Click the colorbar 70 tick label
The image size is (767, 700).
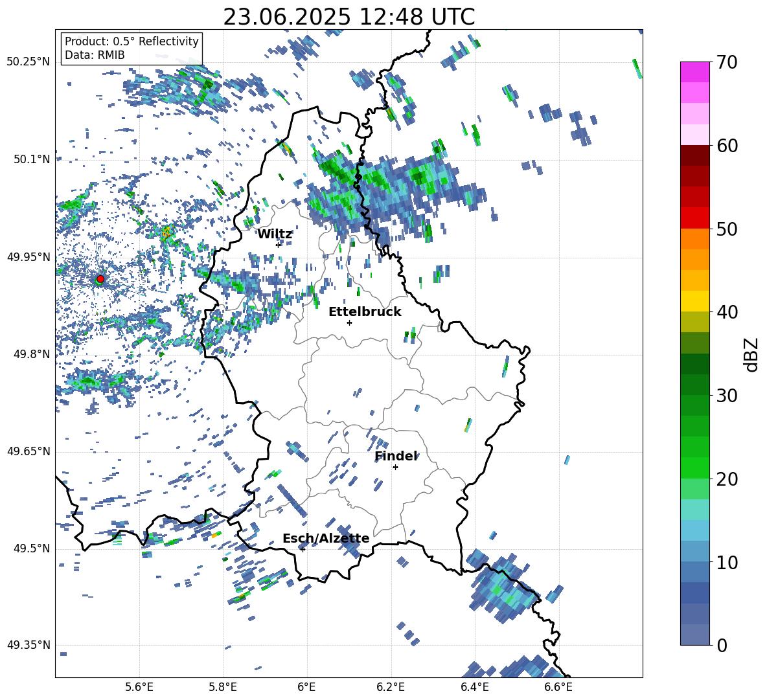[727, 63]
